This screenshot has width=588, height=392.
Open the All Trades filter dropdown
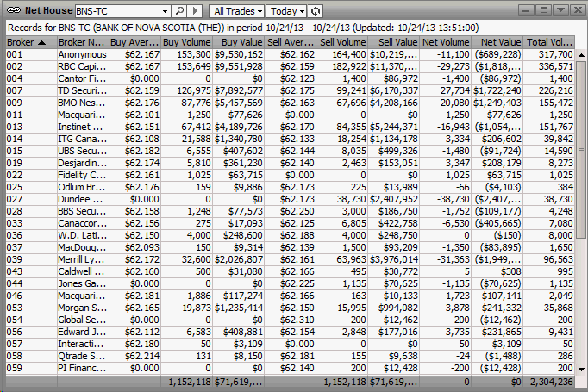click(236, 11)
